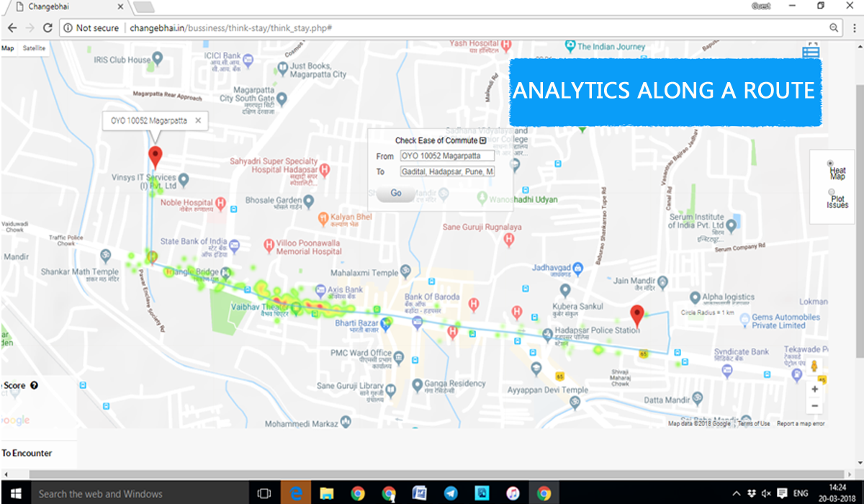Image resolution: width=864 pixels, height=504 pixels.
Task: Click the ENG language indicator
Action: 801,493
